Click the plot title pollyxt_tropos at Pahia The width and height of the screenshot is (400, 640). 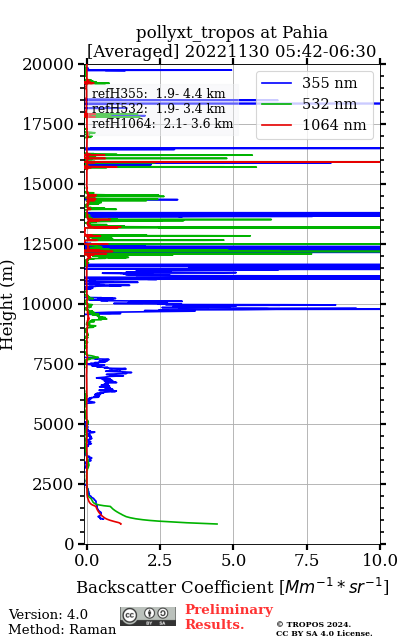[x=231, y=32]
